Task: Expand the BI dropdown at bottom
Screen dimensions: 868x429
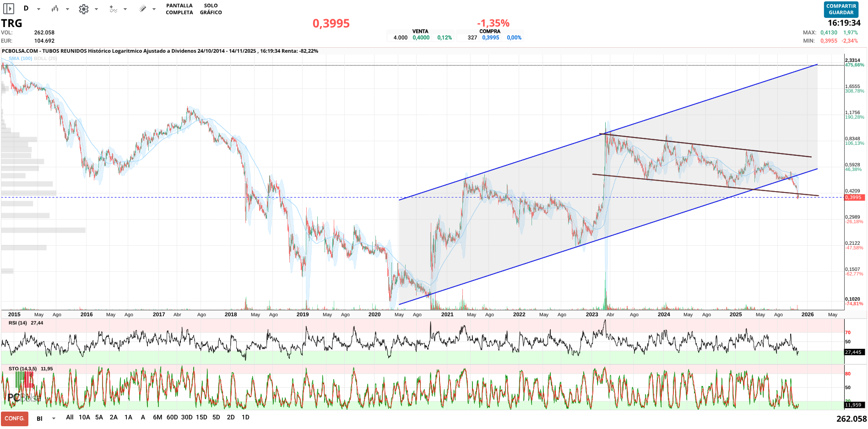Action: point(54,418)
